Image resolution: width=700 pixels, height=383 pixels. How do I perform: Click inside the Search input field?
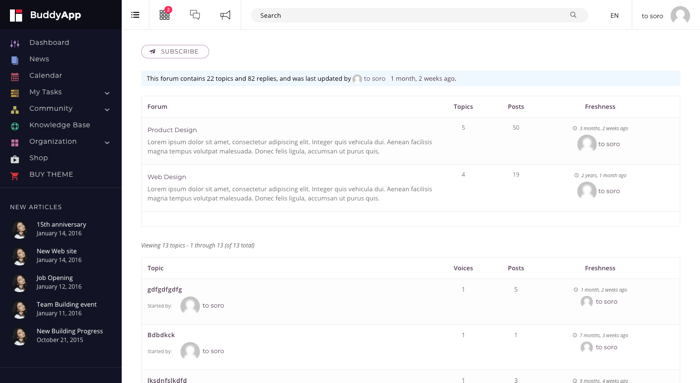click(419, 15)
